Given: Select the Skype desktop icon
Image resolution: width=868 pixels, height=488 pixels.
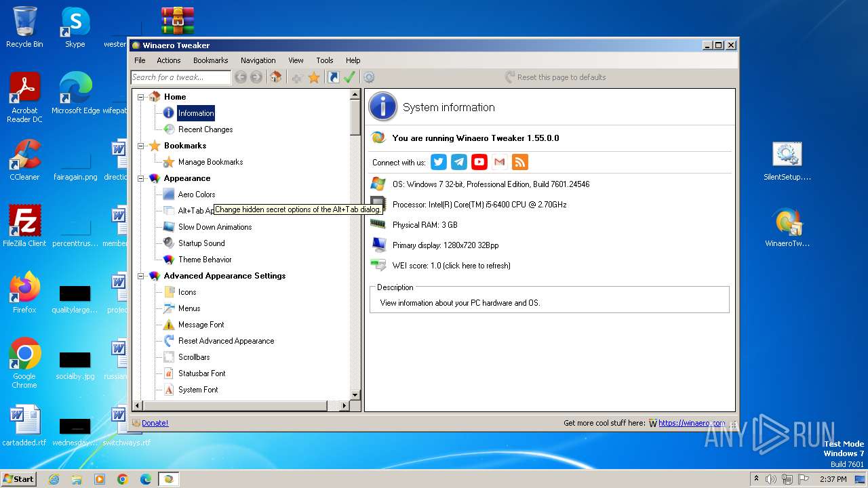Looking at the screenshot, I should tap(75, 27).
